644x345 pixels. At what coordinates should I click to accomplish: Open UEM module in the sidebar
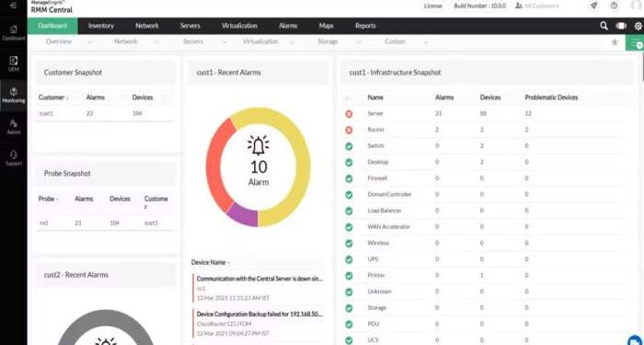[x=14, y=64]
